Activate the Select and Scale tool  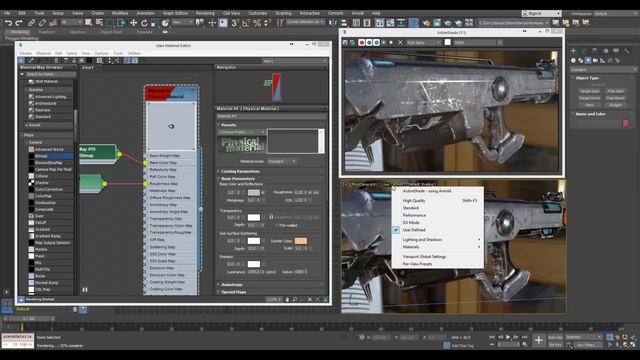point(154,23)
